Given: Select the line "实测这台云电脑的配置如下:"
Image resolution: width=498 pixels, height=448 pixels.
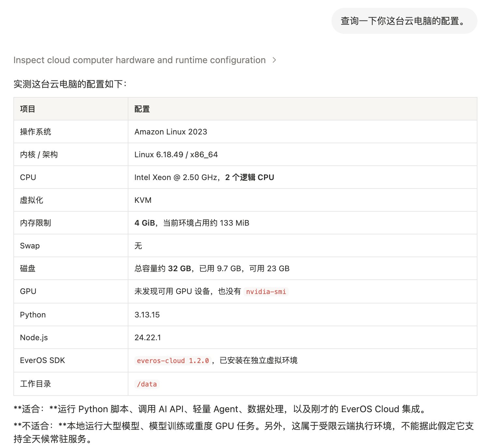Looking at the screenshot, I should click(70, 84).
